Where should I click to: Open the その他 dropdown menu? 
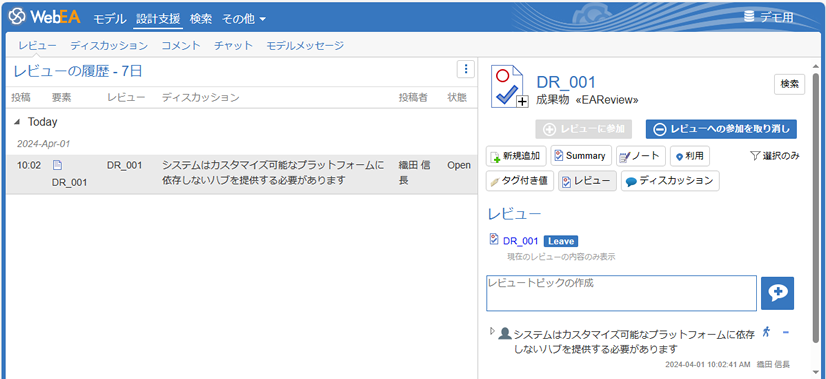[x=243, y=18]
